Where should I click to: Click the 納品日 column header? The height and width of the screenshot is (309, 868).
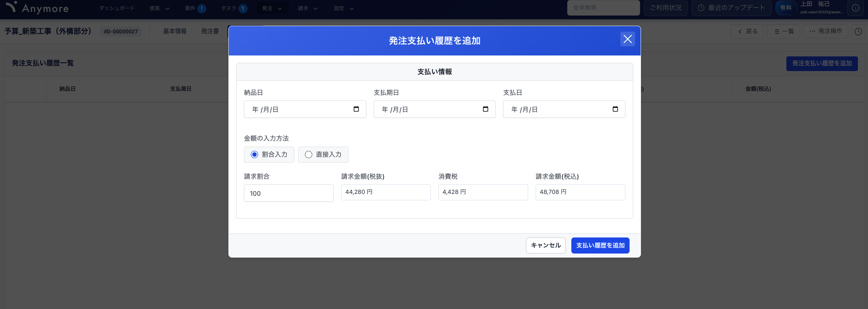67,89
